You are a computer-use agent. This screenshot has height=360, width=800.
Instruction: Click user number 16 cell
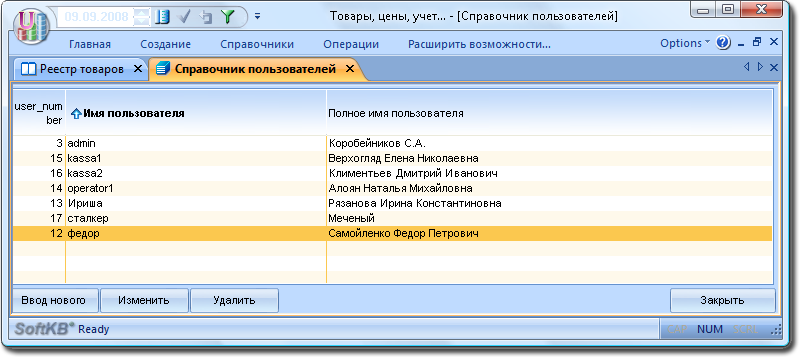(x=39, y=173)
